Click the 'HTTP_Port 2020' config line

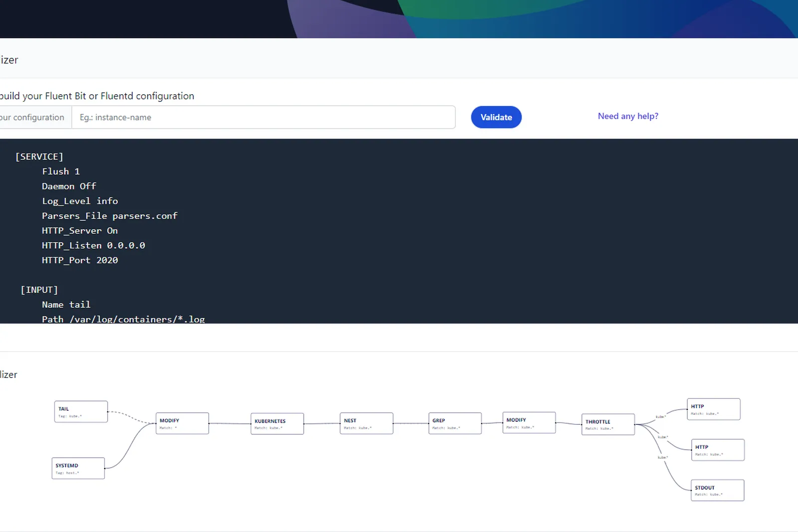tap(80, 260)
